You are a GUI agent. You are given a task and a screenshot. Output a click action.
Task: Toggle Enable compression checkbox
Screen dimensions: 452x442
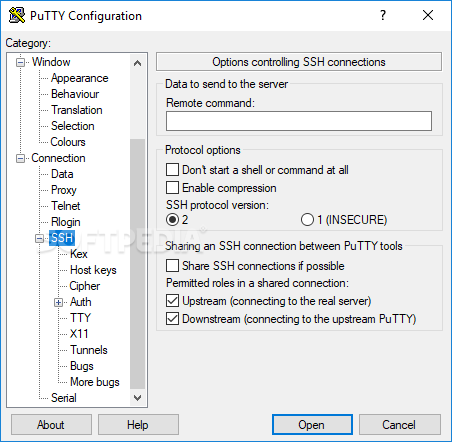point(172,188)
